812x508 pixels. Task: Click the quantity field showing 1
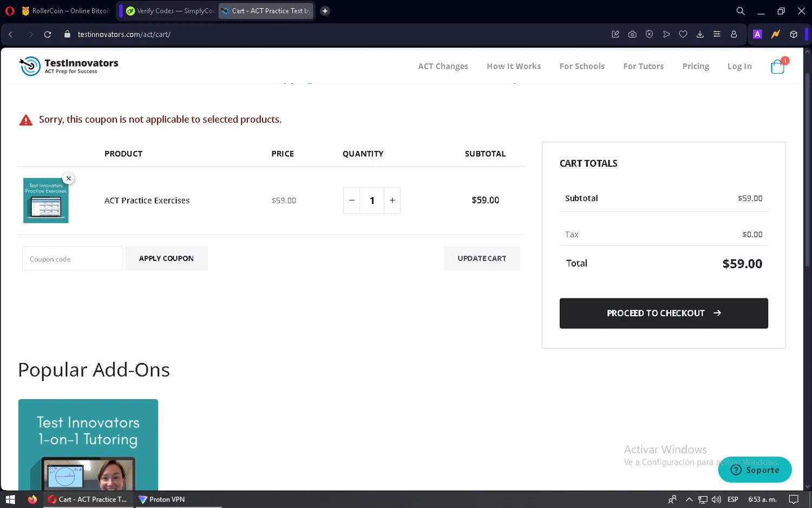[372, 200]
